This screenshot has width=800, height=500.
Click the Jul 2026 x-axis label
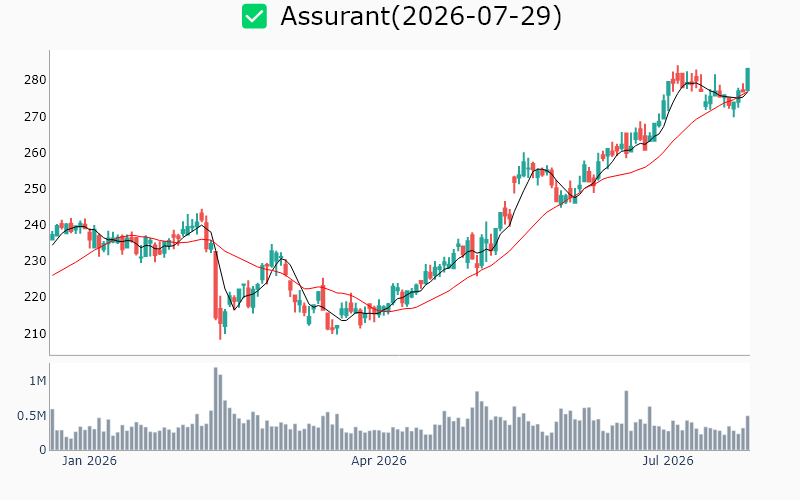(667, 461)
